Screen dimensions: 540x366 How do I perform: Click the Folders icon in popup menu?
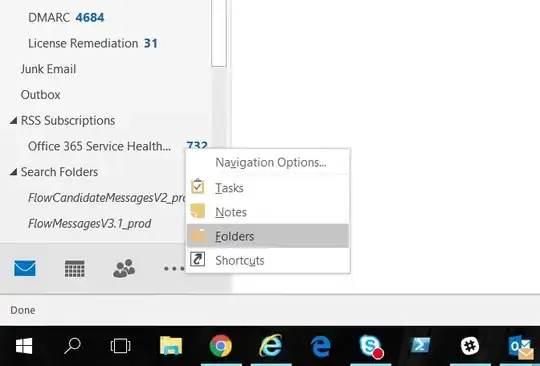tap(198, 236)
